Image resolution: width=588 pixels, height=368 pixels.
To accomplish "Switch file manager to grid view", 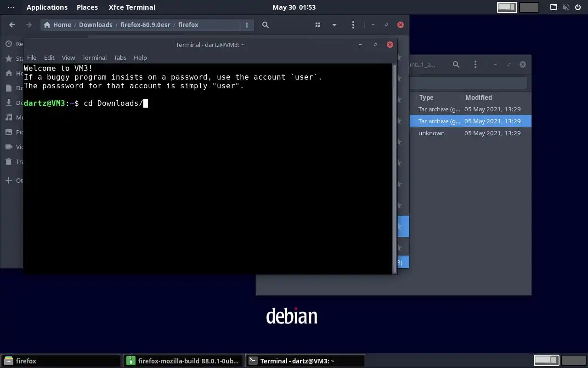I will coord(317,25).
